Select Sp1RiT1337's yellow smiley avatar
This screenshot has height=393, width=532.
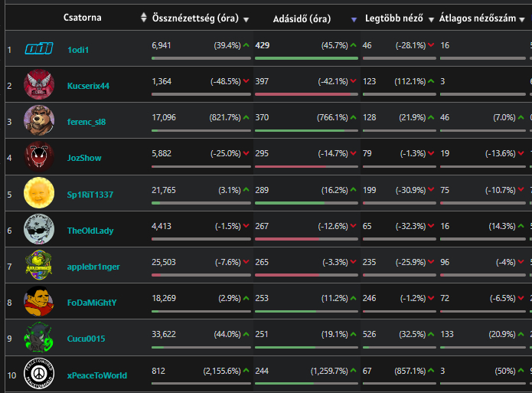[x=39, y=193]
